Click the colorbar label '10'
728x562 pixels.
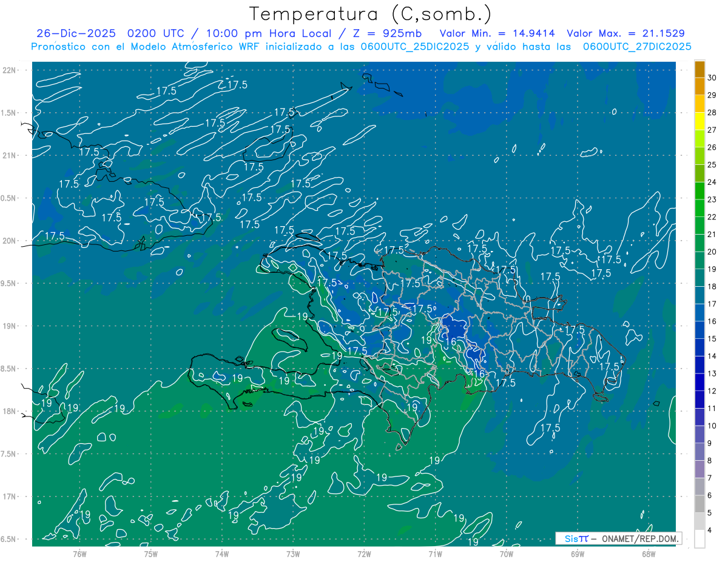pyautogui.click(x=712, y=426)
